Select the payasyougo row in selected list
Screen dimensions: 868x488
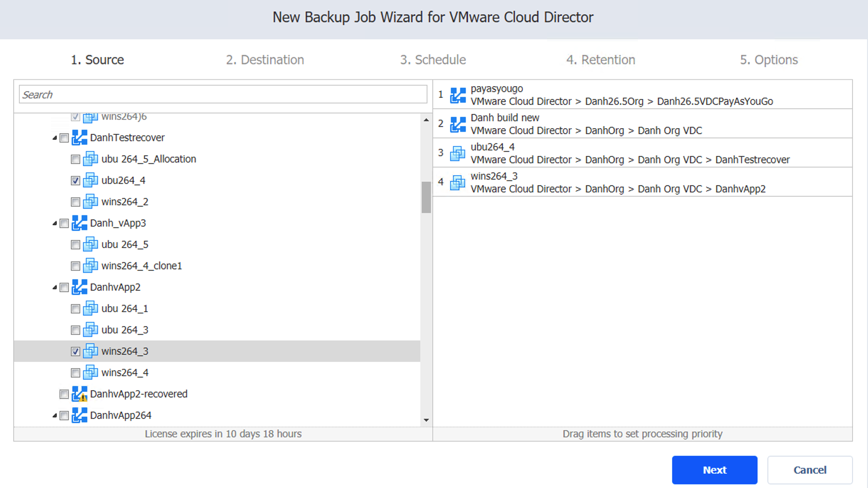coord(643,95)
